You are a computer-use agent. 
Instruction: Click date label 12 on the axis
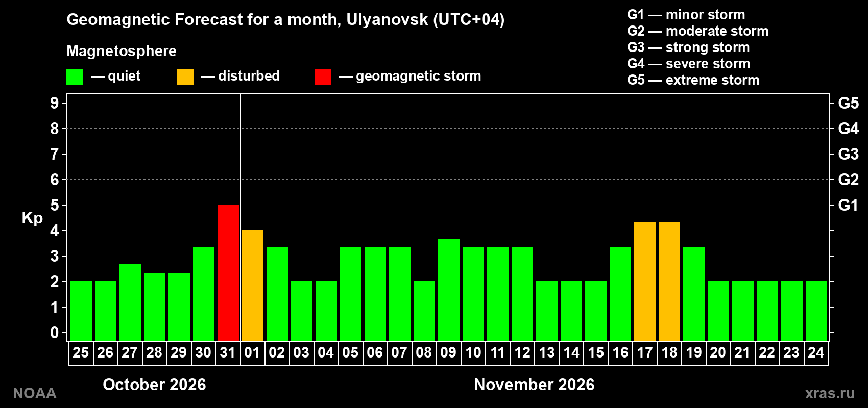[522, 352]
